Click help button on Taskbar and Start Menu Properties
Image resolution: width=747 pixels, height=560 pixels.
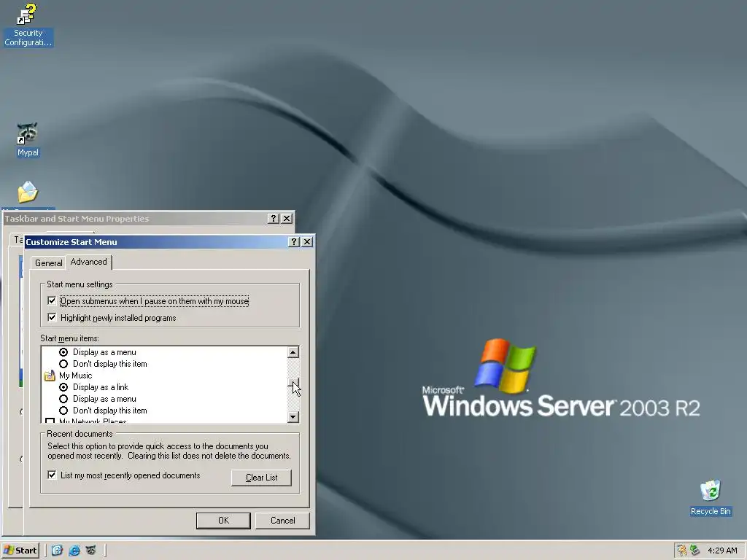tap(273, 219)
